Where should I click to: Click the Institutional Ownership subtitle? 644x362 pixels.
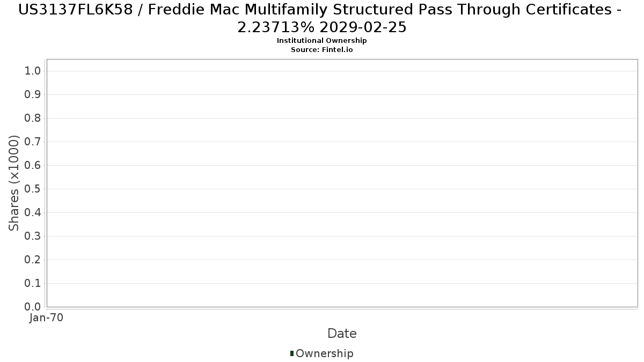[321, 41]
